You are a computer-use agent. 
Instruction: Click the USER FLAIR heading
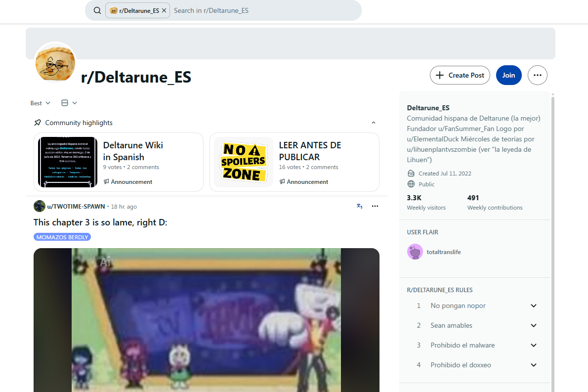[422, 232]
